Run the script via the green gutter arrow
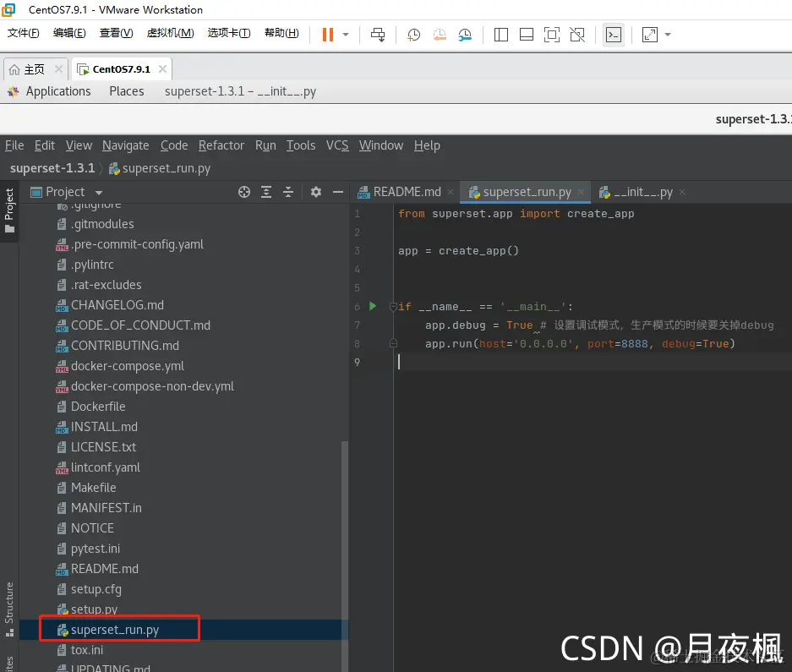This screenshot has width=792, height=672. click(373, 306)
